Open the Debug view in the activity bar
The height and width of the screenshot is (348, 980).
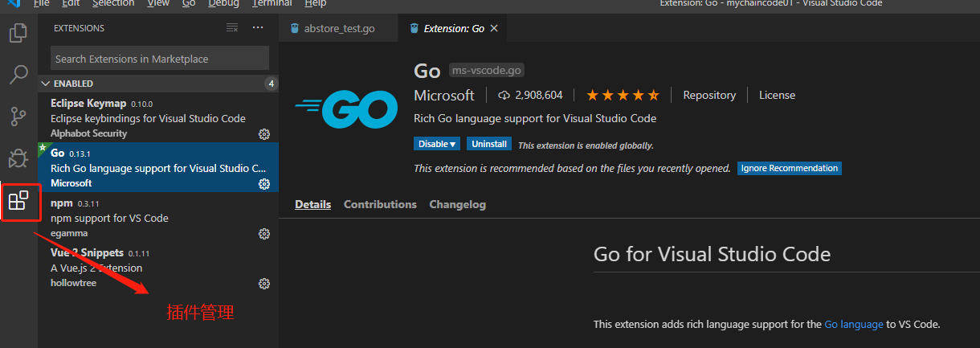[18, 158]
